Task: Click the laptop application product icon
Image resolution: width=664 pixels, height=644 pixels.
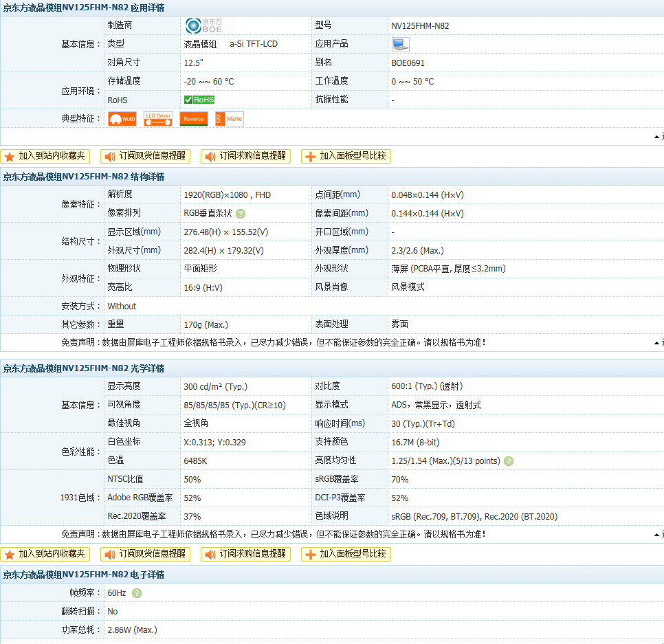Action: [400, 44]
